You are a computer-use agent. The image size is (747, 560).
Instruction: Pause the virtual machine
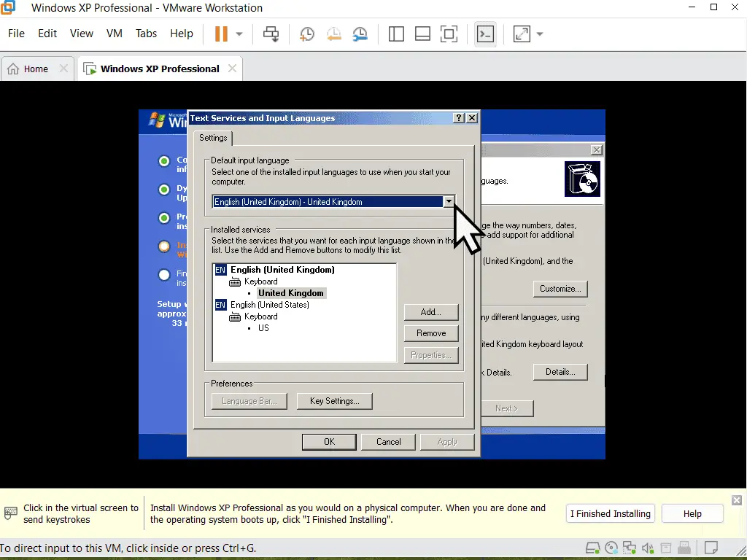click(221, 34)
